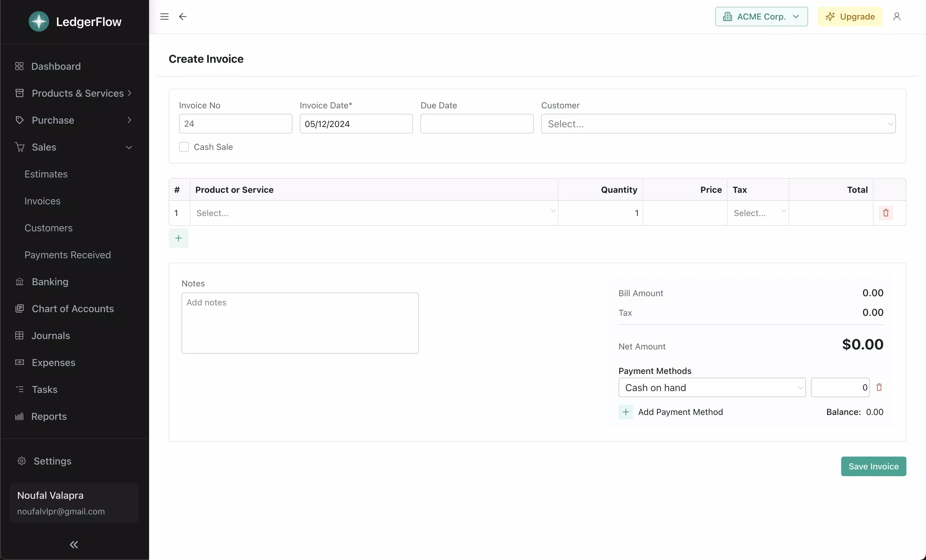926x560 pixels.
Task: Open Customers in the Sales menu
Action: tap(48, 228)
